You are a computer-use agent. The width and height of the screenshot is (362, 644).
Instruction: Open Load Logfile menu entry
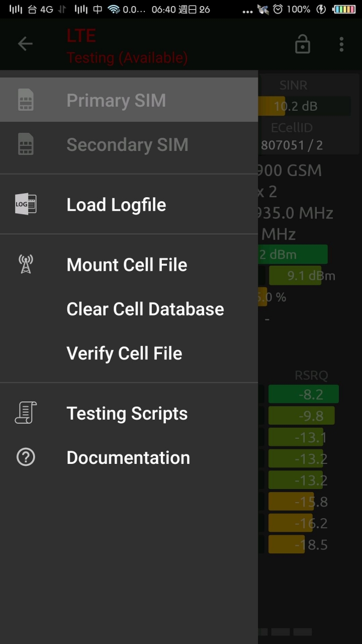click(x=116, y=205)
